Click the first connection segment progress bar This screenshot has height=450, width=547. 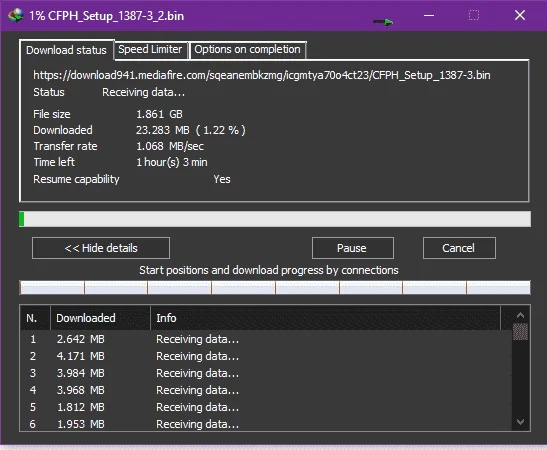pyautogui.click(x=52, y=287)
